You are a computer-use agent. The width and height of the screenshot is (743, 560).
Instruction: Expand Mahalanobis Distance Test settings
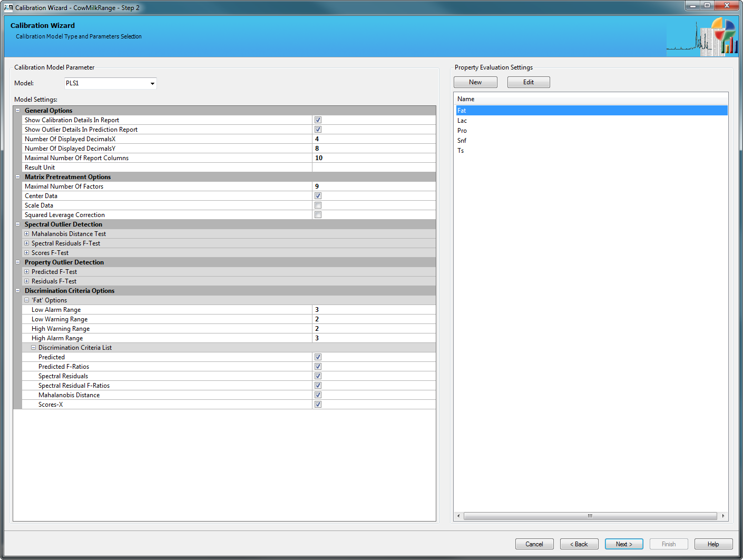click(26, 234)
